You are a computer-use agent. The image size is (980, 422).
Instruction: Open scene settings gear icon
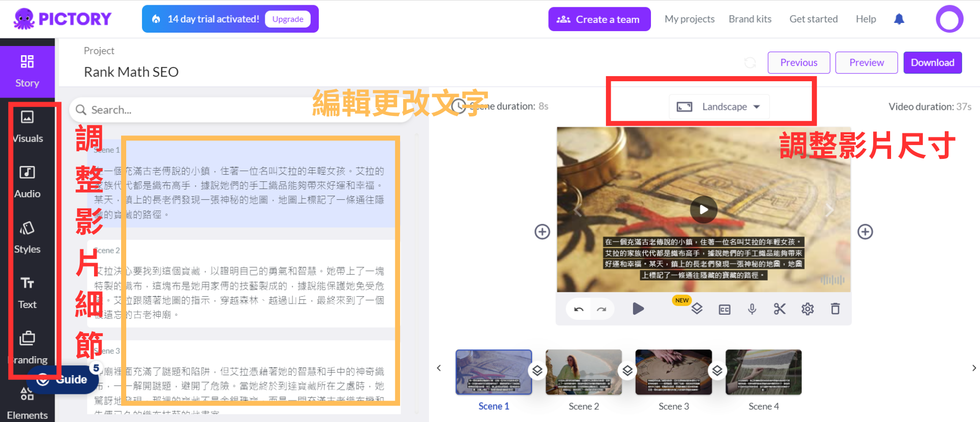tap(807, 309)
